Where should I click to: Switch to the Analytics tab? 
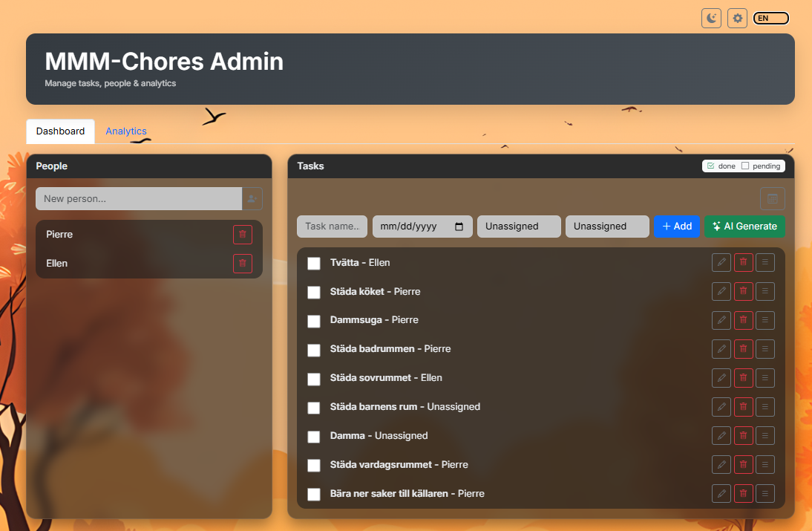pos(126,131)
